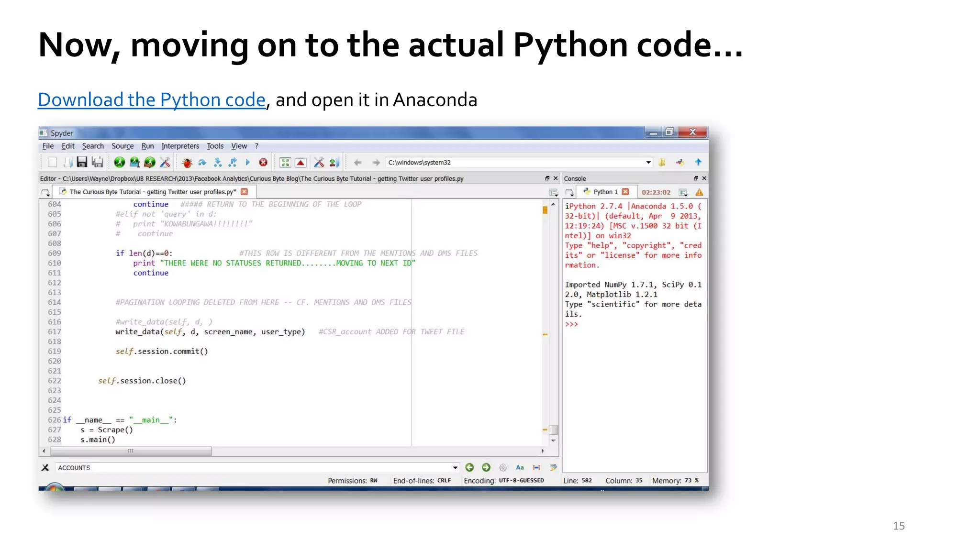Open the View menu

coord(239,146)
